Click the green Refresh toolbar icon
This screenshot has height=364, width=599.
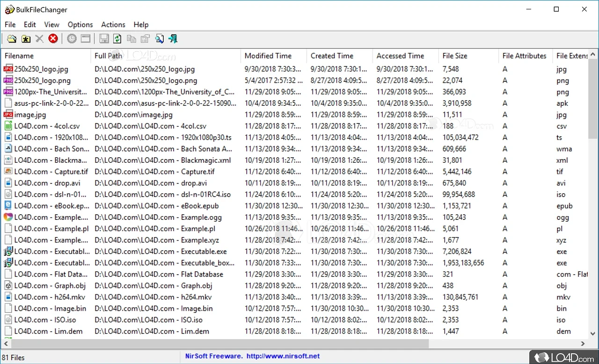click(x=117, y=39)
